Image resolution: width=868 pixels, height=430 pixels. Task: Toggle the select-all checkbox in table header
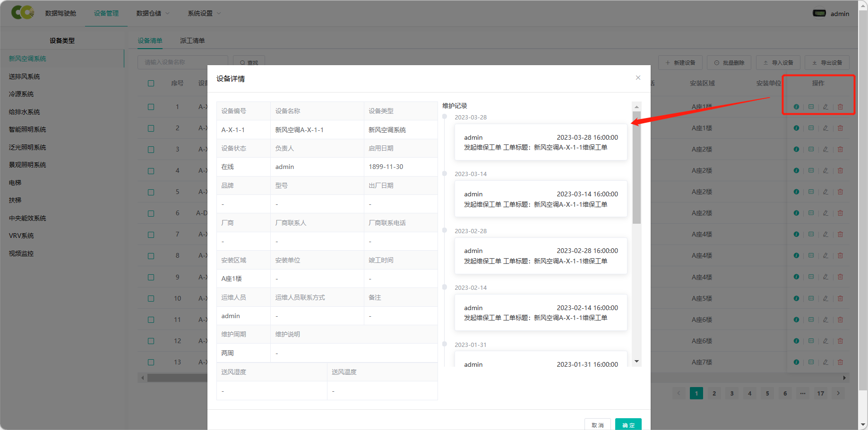[151, 83]
